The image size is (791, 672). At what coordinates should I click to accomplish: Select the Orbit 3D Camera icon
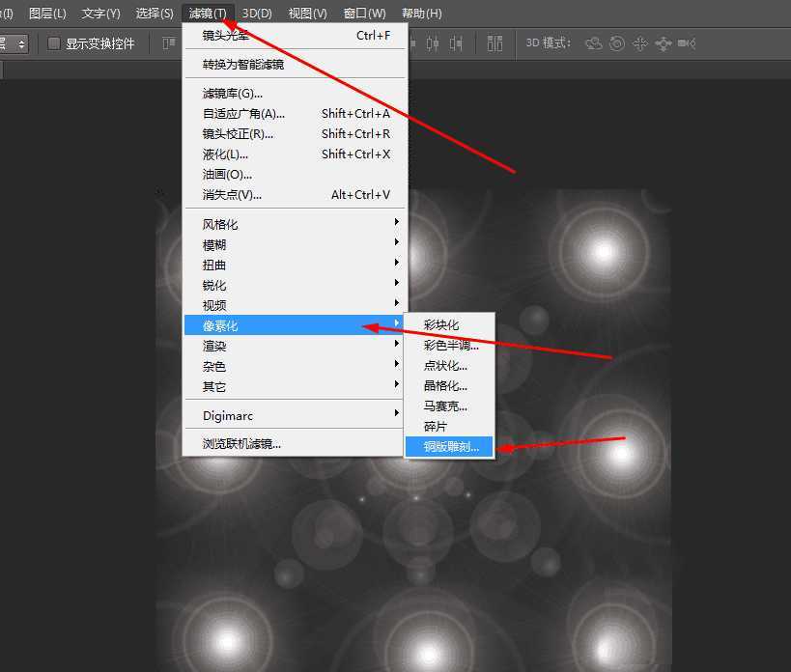[x=596, y=43]
